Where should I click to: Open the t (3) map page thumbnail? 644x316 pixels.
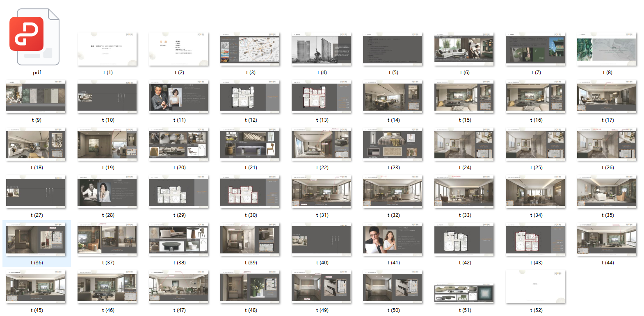250,49
